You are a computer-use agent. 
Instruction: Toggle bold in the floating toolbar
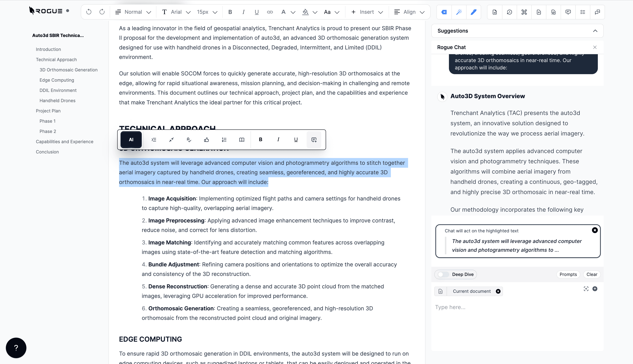coord(260,140)
